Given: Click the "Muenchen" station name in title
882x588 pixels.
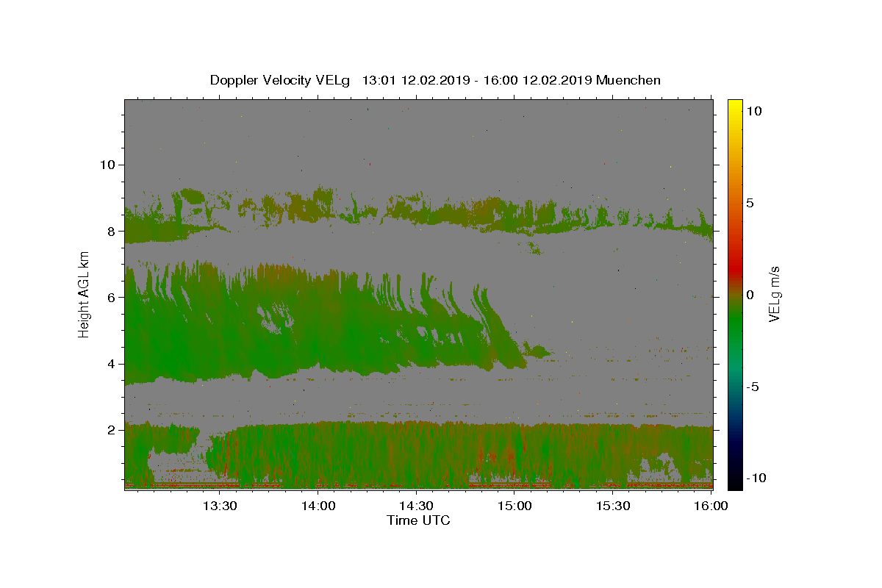Looking at the screenshot, I should 628,80.
